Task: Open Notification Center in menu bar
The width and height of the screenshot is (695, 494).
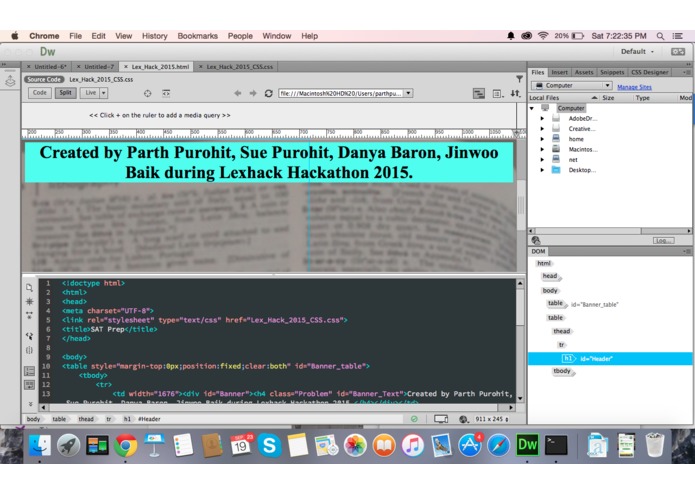Action: tap(677, 36)
